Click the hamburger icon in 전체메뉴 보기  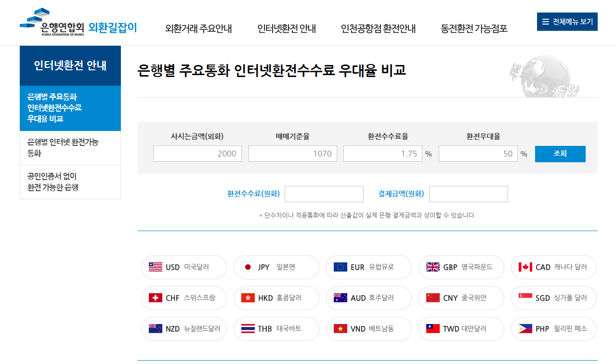pyautogui.click(x=545, y=22)
